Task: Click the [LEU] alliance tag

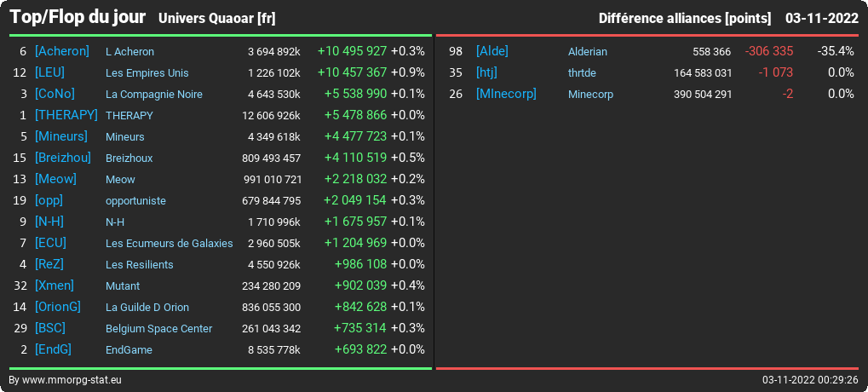Action: [49, 72]
